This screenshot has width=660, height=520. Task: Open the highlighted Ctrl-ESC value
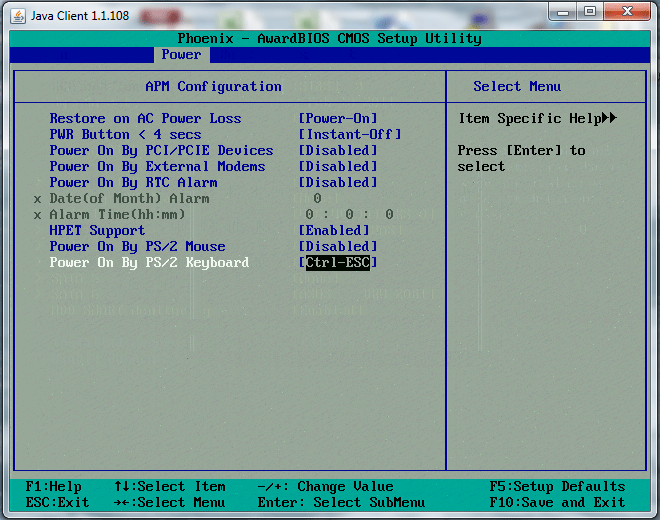point(338,262)
